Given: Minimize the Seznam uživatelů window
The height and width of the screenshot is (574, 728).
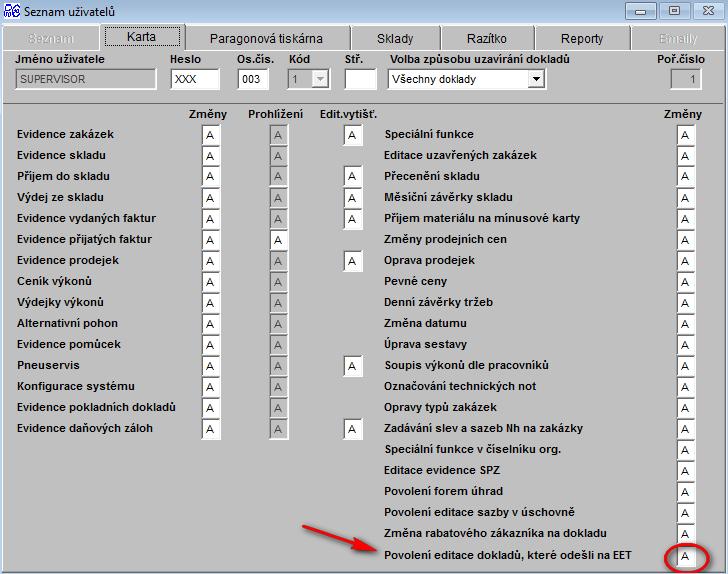Looking at the screenshot, I should [x=641, y=11].
